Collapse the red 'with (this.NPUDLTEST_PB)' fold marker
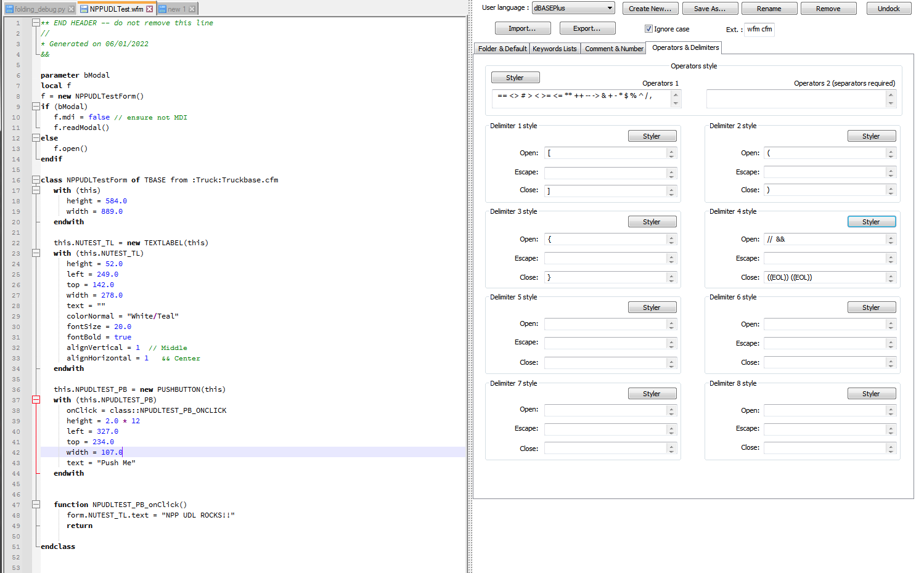The image size is (924, 573). tap(36, 400)
